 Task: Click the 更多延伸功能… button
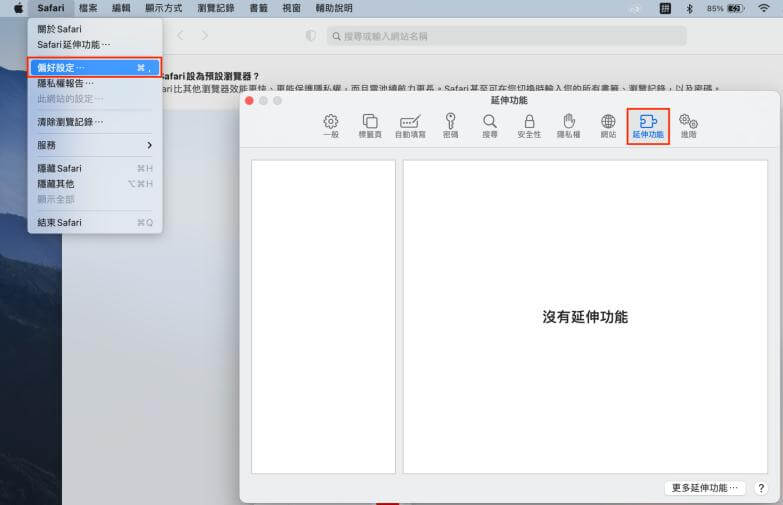(x=706, y=488)
